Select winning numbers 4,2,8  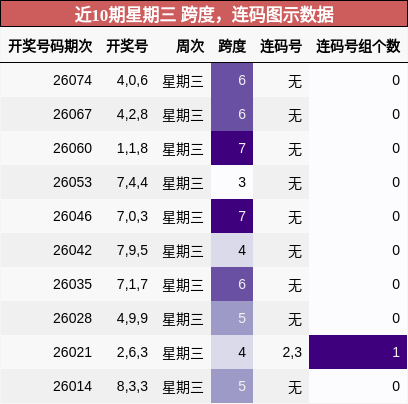tap(132, 114)
